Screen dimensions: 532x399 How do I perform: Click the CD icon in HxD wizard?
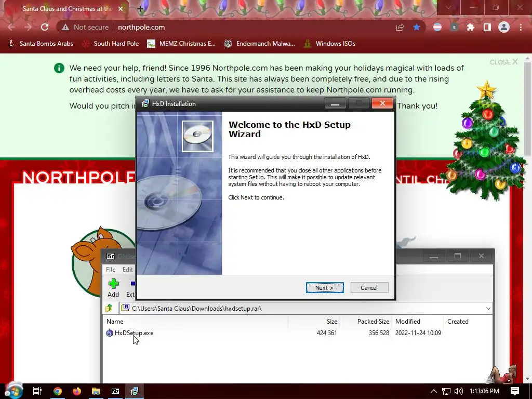pyautogui.click(x=197, y=136)
